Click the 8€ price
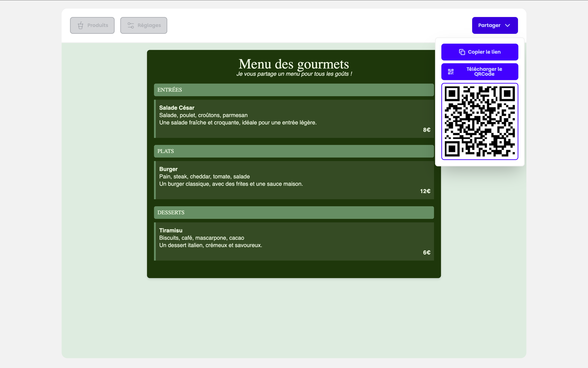 click(x=427, y=130)
